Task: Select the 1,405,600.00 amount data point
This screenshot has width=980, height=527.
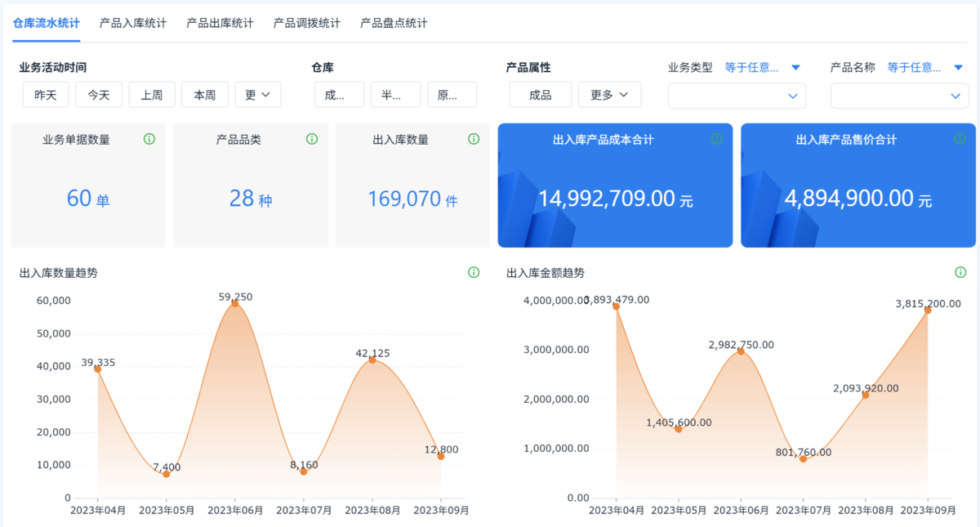Action: click(679, 428)
